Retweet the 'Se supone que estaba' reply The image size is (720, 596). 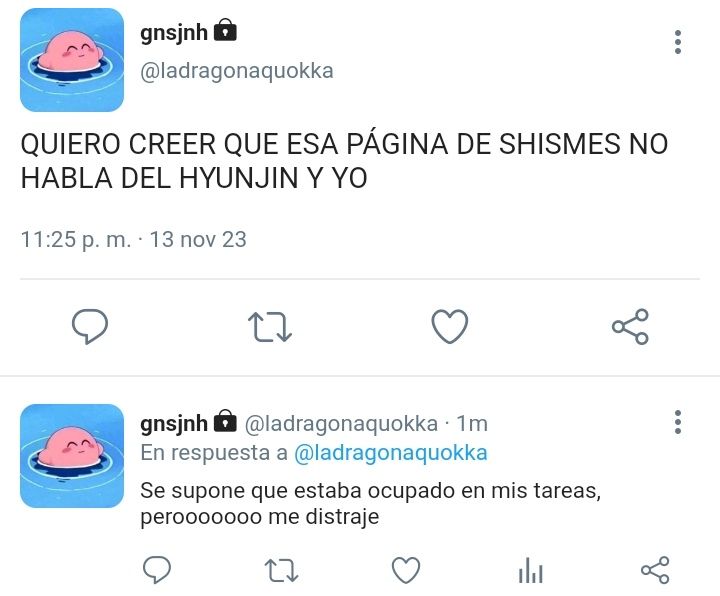(x=281, y=570)
